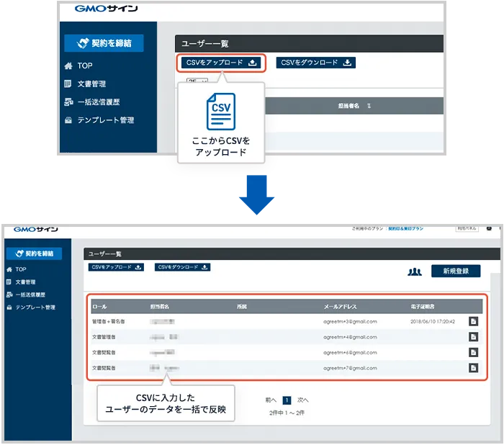Expand the page size dropdown under CSVをアップロード
The width and height of the screenshot is (504, 445).
pos(196,81)
